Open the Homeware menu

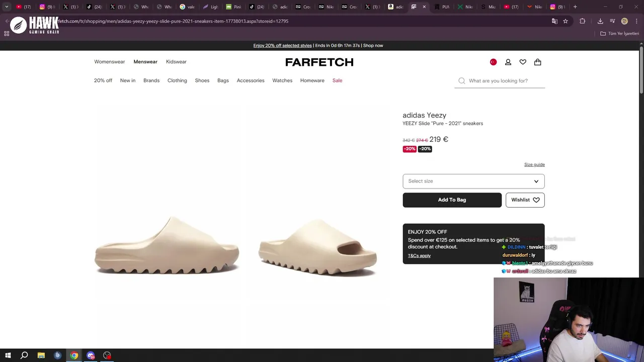click(312, 80)
